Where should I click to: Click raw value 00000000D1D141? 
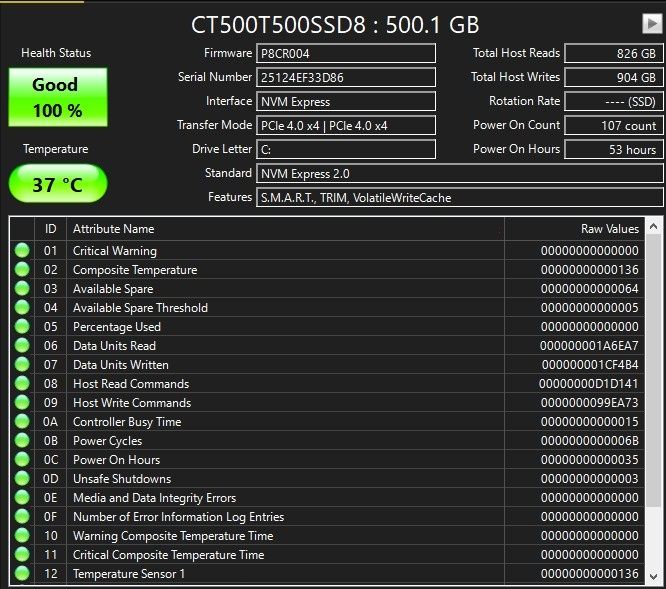(x=589, y=384)
